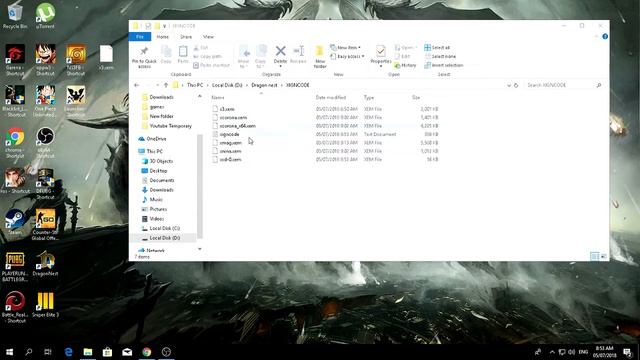Sort by the Date modified column header

tap(331, 98)
